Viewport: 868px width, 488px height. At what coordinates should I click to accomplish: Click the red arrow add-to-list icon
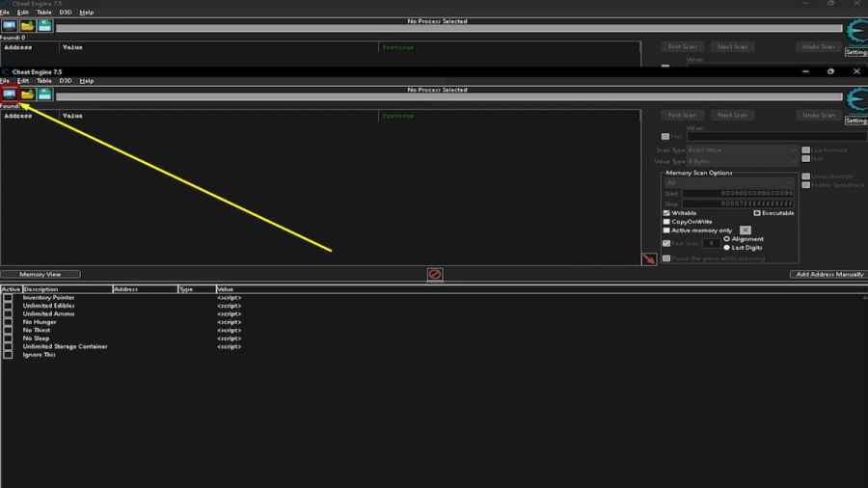tap(649, 258)
